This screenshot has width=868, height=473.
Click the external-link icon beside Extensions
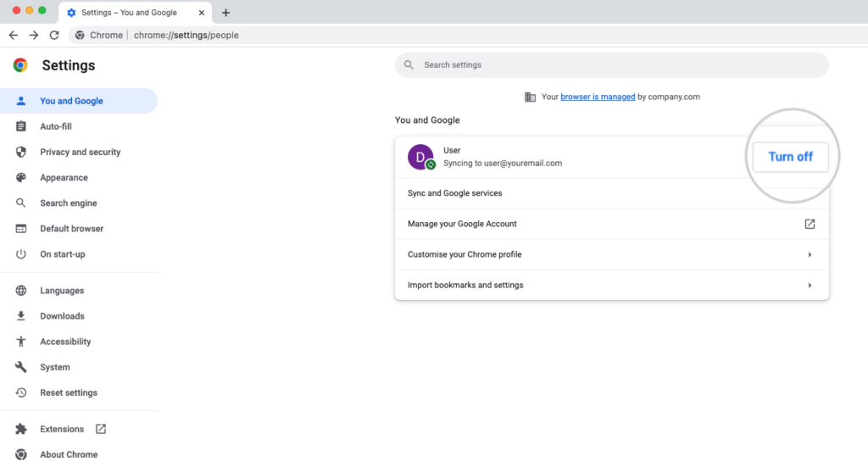point(100,429)
